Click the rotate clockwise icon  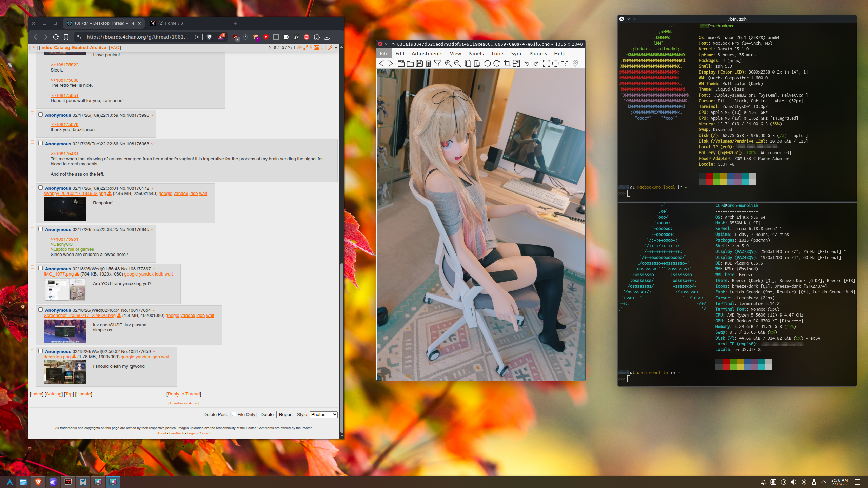497,63
